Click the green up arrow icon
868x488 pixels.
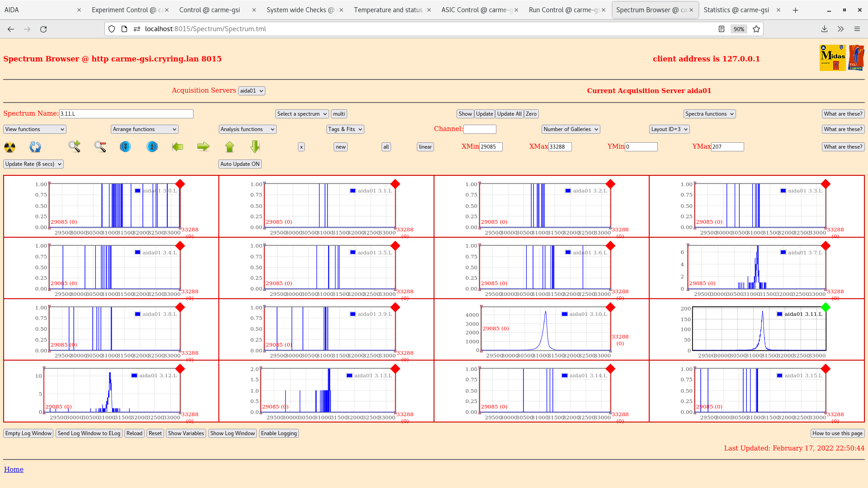(x=230, y=146)
